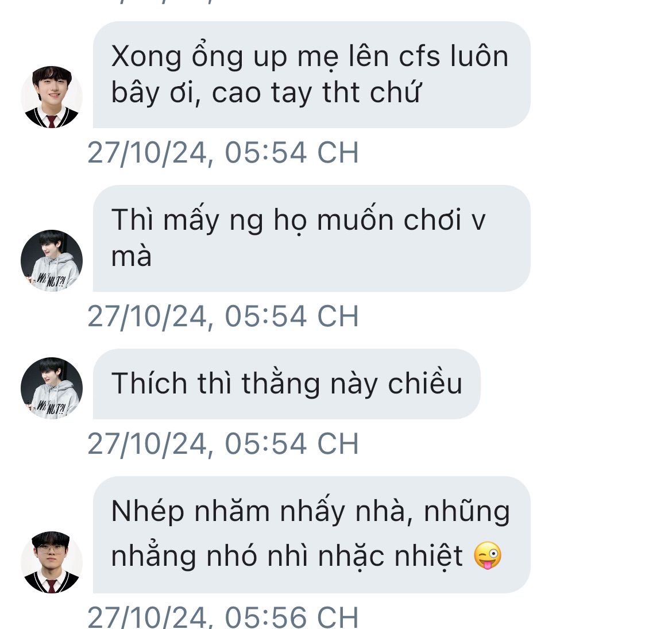Open avatar beside the 'Thích thì thằng này chiều' message

[52, 388]
